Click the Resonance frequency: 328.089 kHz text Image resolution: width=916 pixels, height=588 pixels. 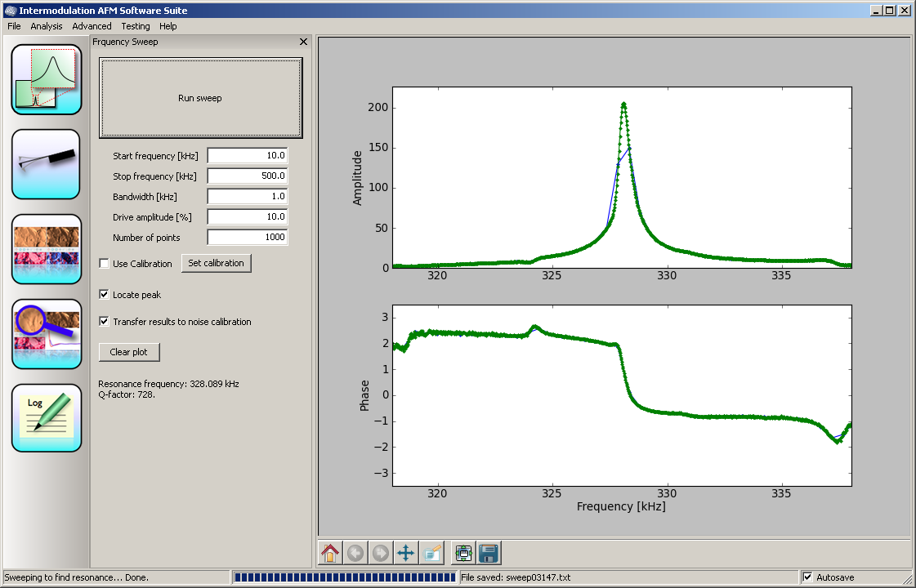pyautogui.click(x=168, y=384)
